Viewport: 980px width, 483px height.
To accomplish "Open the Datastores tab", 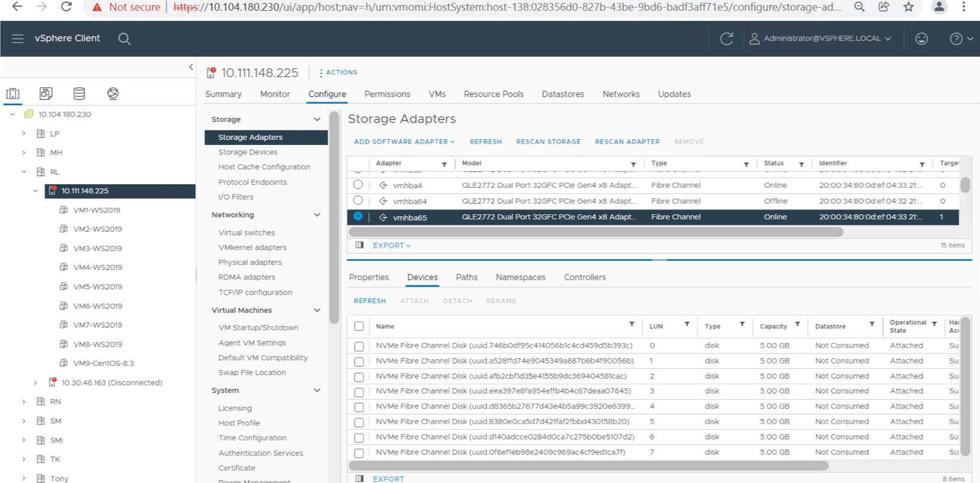I will pos(563,94).
